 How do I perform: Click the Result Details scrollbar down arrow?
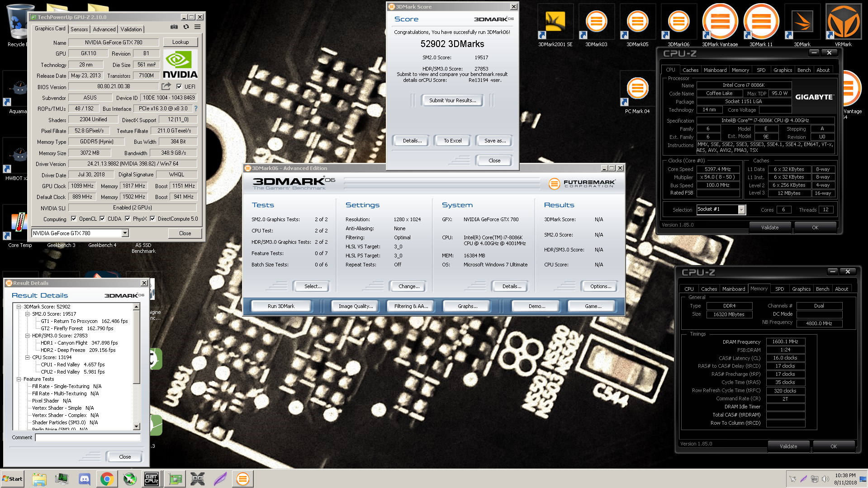pos(137,426)
